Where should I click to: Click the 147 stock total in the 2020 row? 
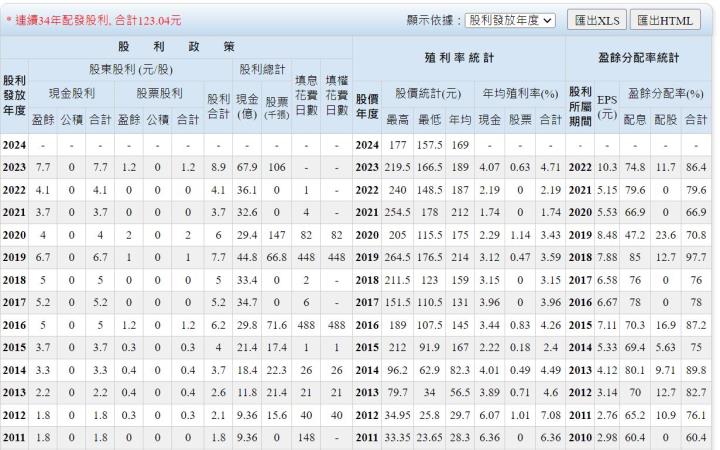click(x=276, y=235)
